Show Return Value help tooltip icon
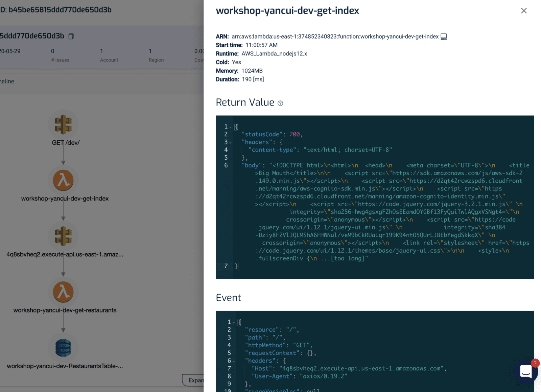This screenshot has height=392, width=541. coord(280,103)
